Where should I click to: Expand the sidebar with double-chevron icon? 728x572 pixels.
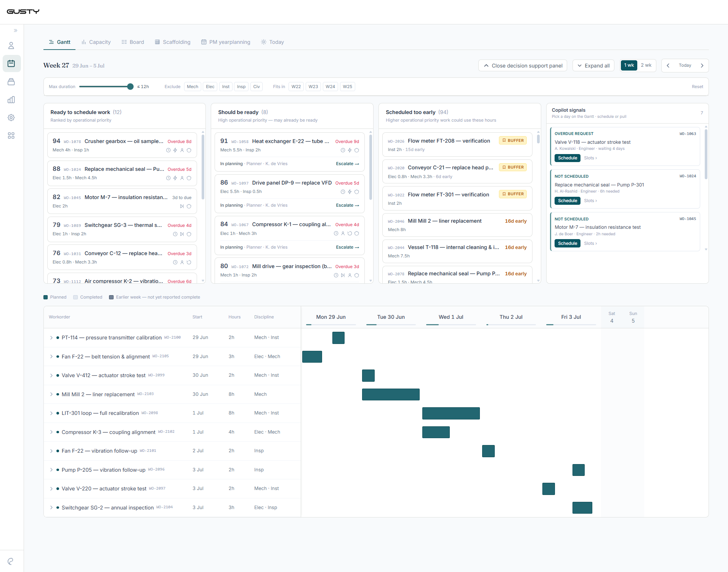pos(16,31)
